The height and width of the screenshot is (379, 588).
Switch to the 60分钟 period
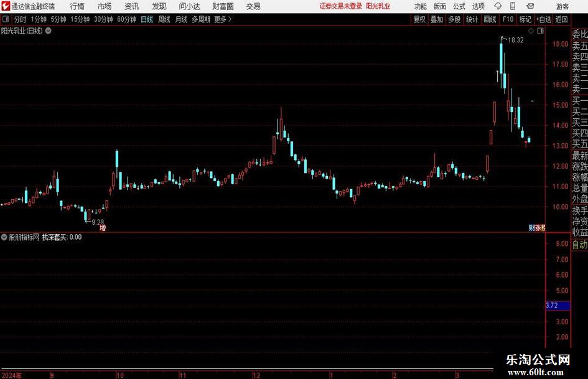tap(127, 19)
